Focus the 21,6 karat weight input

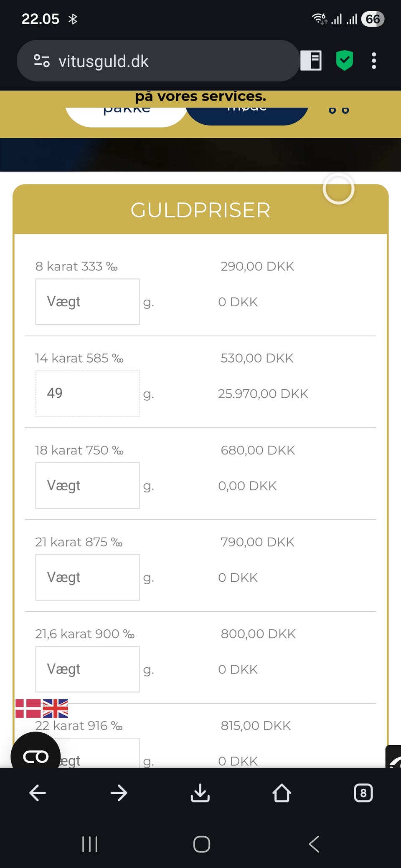pos(87,669)
